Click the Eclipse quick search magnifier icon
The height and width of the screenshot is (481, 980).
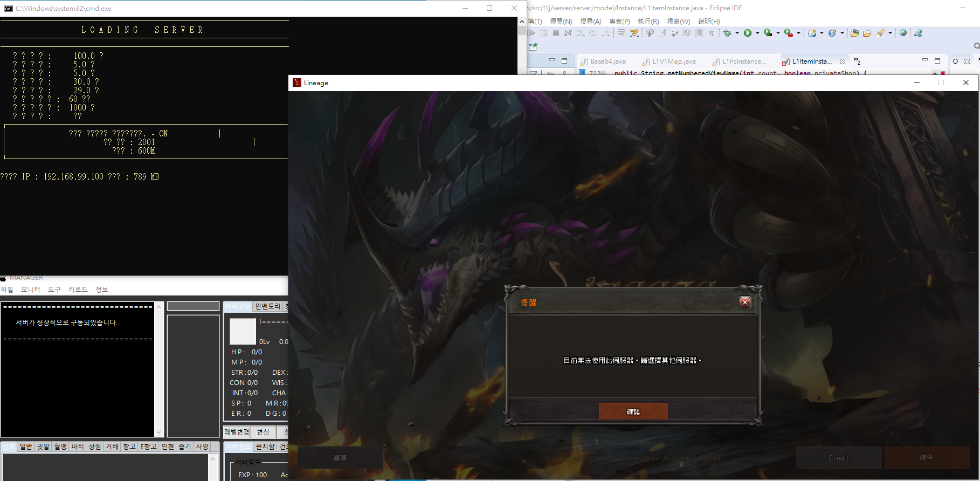(977, 46)
